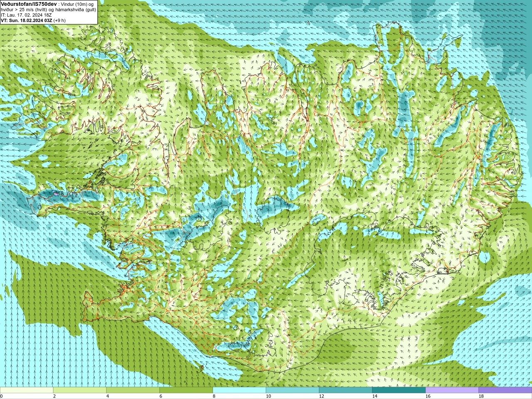Click the "6" scale label

coord(161,396)
